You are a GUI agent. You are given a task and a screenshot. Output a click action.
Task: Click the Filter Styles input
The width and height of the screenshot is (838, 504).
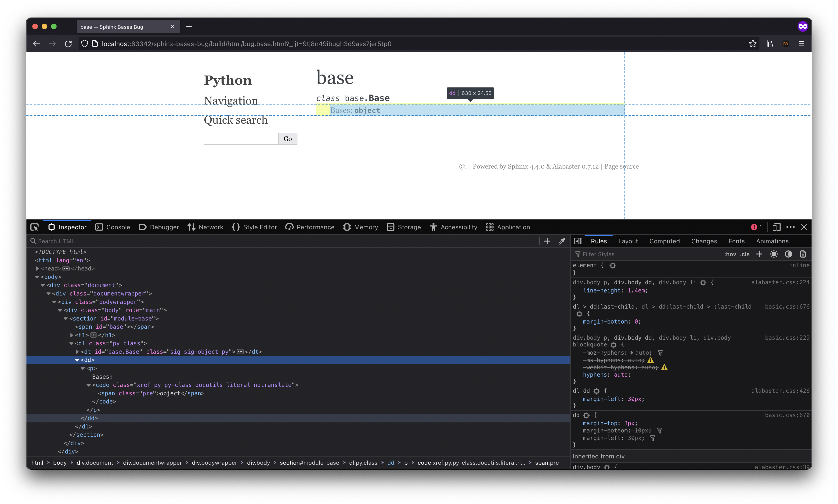645,254
